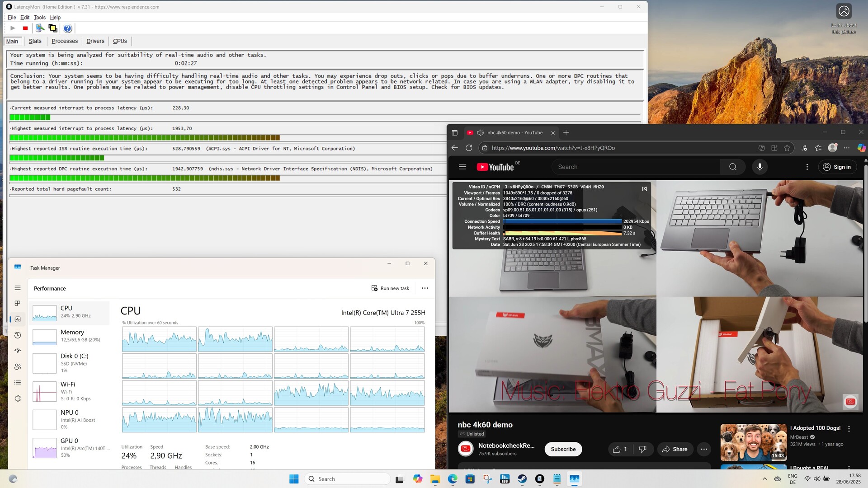
Task: Show hidden system tray icons chevron
Action: pyautogui.click(x=764, y=479)
